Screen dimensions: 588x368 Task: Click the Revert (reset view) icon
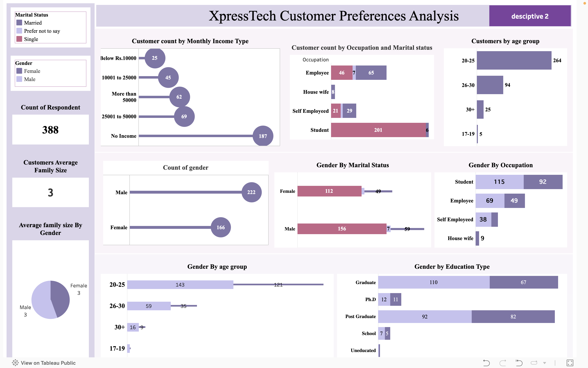(519, 363)
